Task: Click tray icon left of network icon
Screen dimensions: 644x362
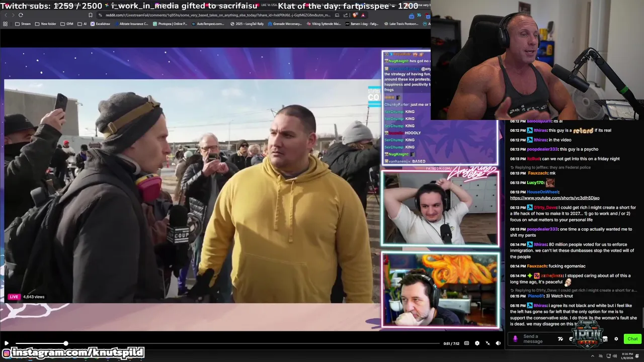Action: point(601,356)
